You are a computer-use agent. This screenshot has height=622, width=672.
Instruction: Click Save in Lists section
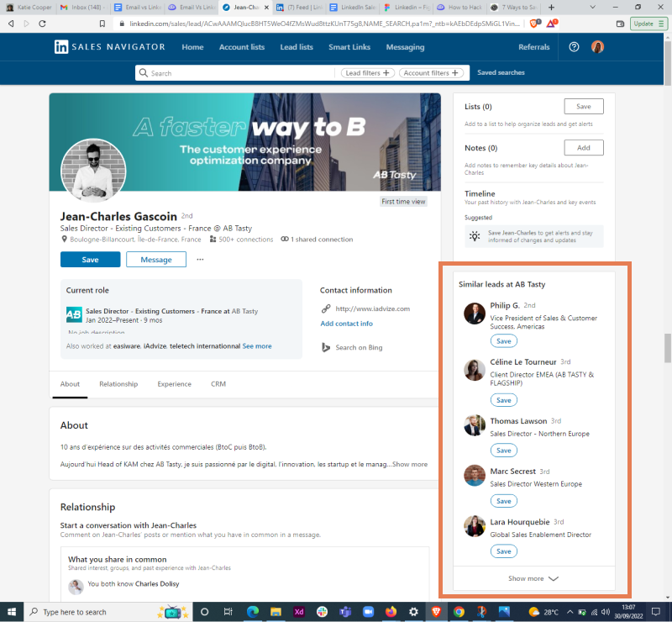(x=584, y=107)
